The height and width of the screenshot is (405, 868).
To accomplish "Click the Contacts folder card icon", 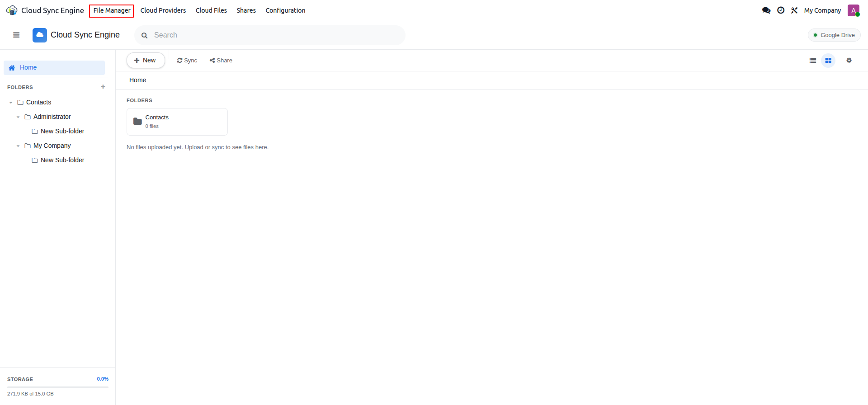I will click(x=137, y=121).
